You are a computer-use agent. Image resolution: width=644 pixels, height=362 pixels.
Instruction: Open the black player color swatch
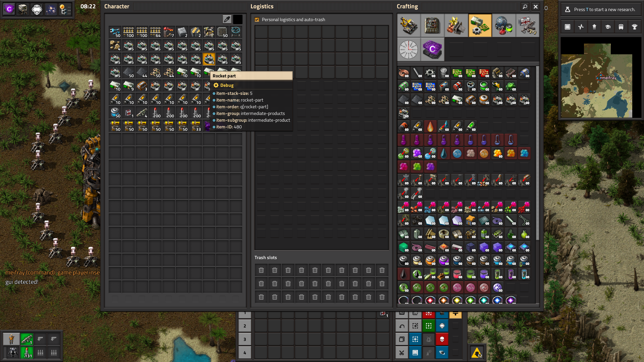(238, 19)
